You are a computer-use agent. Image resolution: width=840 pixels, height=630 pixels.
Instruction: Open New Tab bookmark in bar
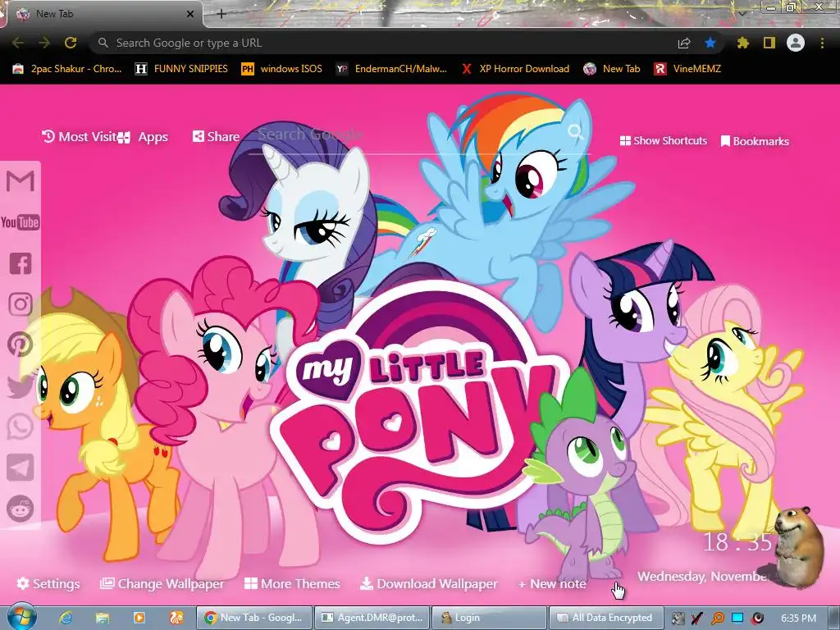pos(612,69)
